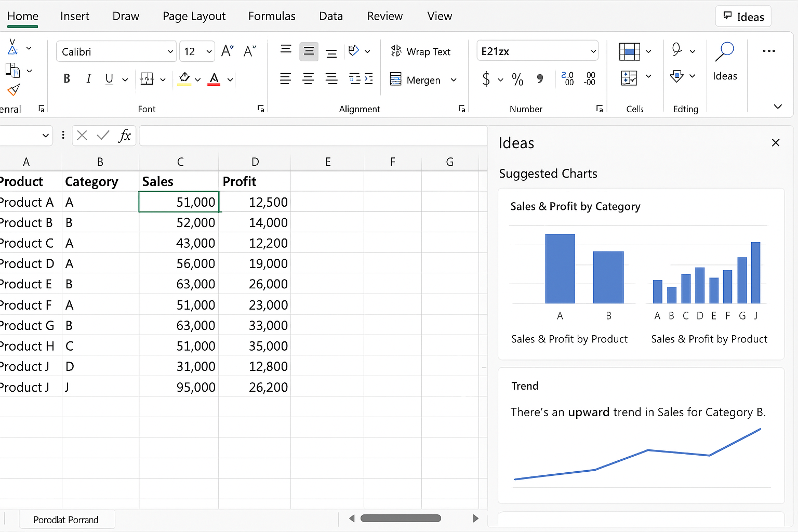Click the Copy icon
This screenshot has width=798, height=532.
pyautogui.click(x=12, y=70)
